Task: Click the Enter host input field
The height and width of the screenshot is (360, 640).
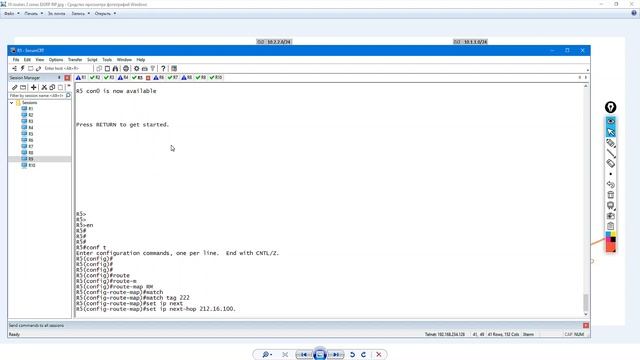Action: tap(67, 69)
